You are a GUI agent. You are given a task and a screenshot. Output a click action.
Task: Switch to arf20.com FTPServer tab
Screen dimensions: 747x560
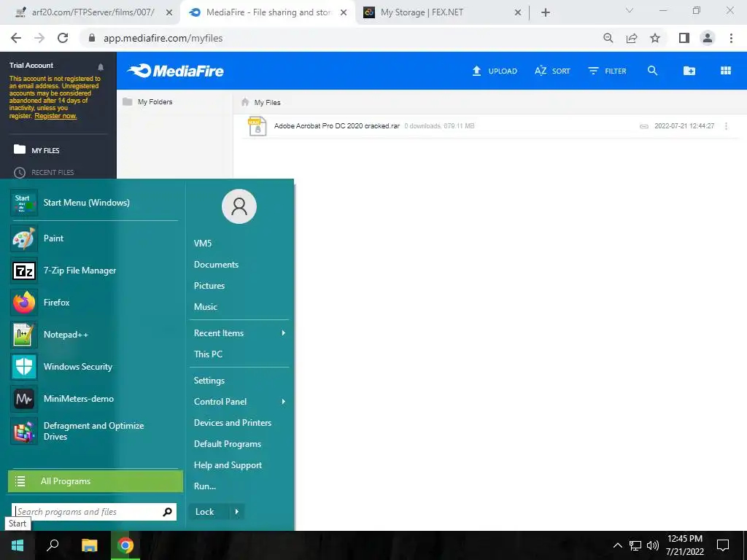(93, 12)
